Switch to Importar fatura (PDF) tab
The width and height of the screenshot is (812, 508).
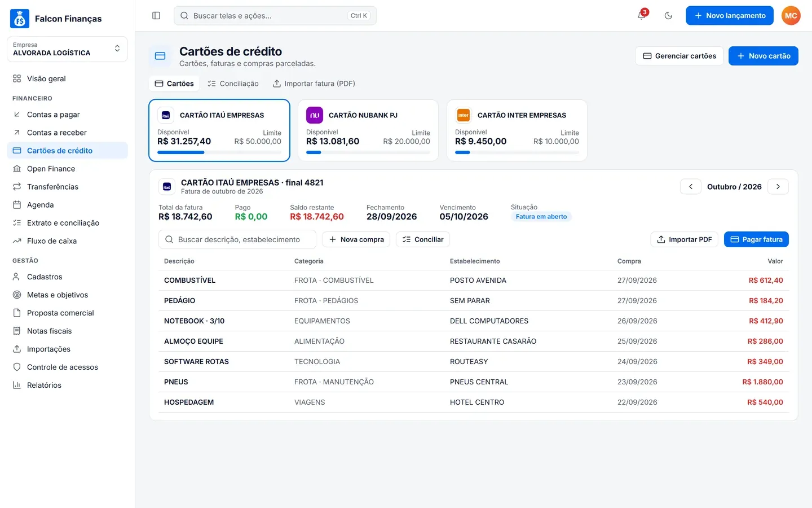pos(314,84)
